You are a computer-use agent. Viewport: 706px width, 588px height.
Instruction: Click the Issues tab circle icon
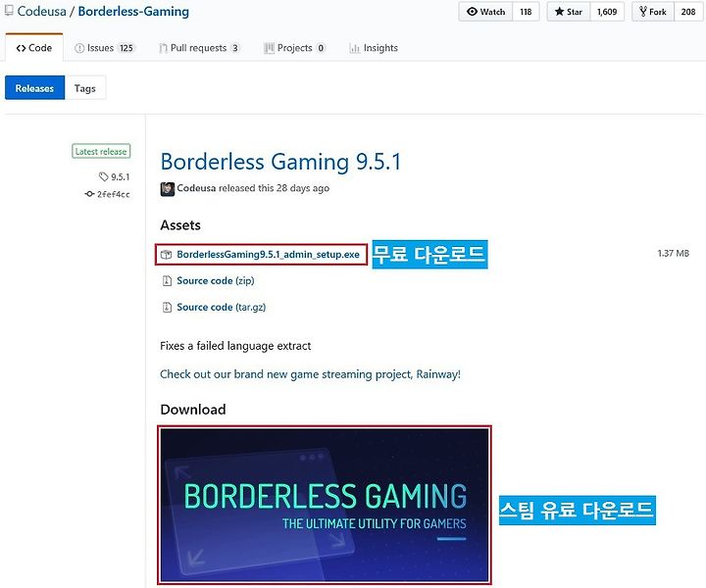point(79,48)
